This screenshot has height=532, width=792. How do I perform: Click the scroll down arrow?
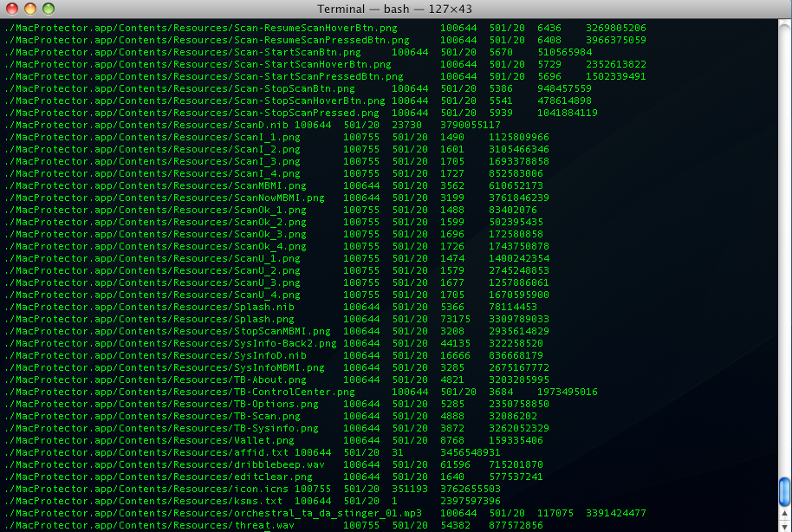coord(784,524)
